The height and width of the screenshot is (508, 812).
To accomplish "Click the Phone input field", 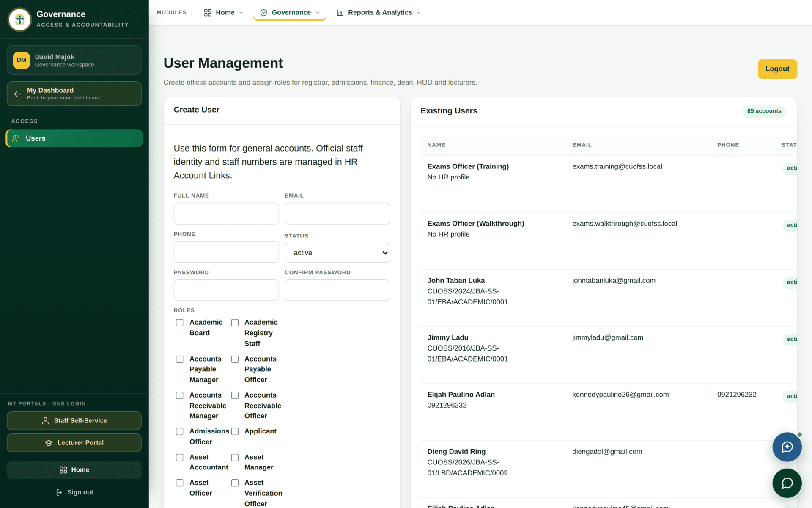I will coord(226,252).
